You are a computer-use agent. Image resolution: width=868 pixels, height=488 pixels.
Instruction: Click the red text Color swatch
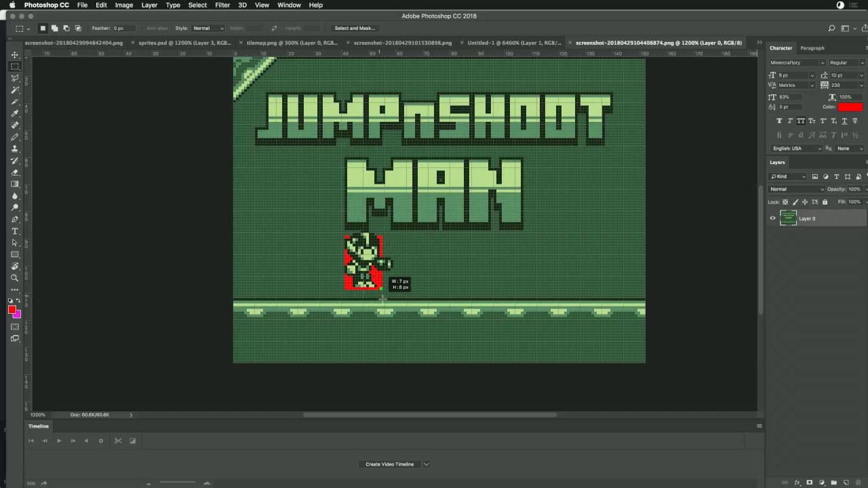[x=850, y=107]
